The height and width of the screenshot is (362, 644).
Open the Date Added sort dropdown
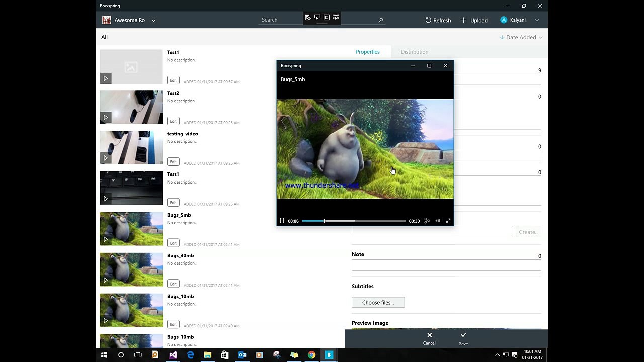pos(521,37)
